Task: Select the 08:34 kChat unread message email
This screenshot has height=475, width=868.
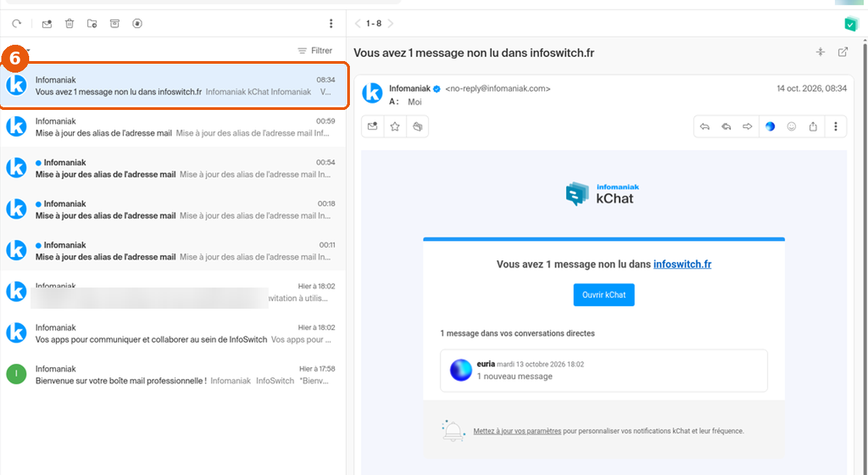Action: point(174,85)
